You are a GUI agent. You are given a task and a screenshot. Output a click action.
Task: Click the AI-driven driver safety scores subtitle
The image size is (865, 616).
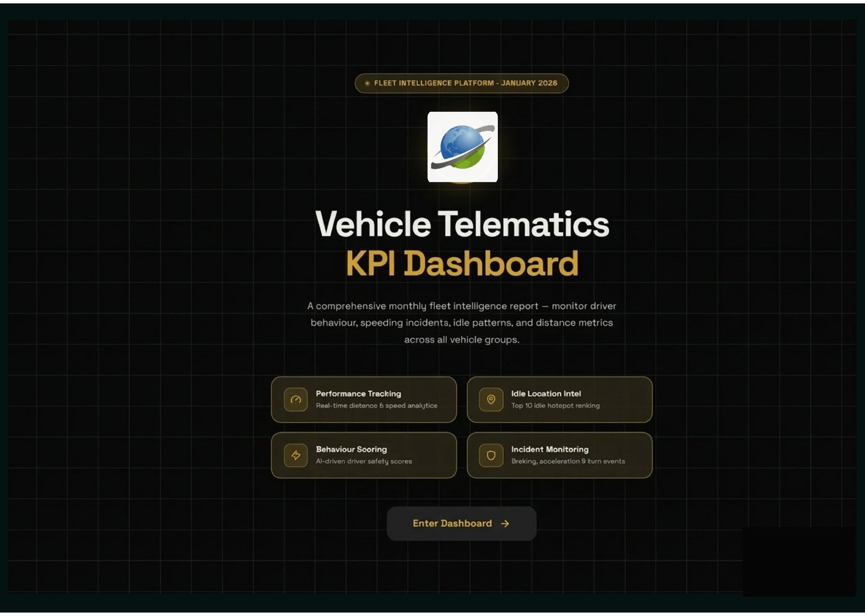pyautogui.click(x=364, y=461)
